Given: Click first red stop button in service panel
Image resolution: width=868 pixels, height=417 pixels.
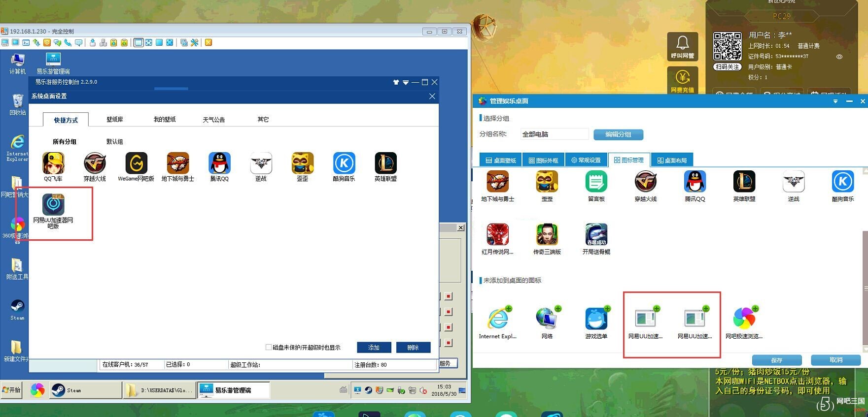Looking at the screenshot, I should (449, 296).
